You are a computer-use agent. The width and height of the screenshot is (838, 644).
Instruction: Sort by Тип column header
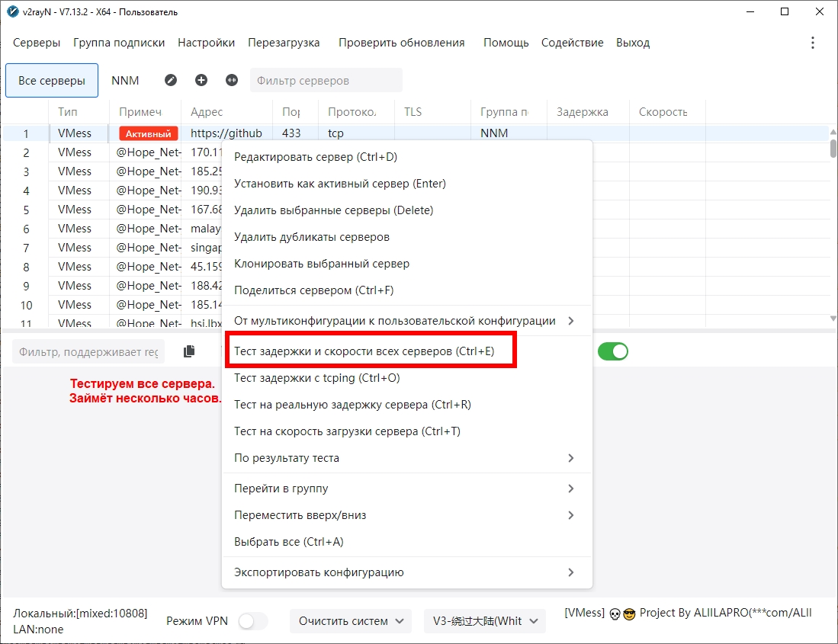(79, 112)
